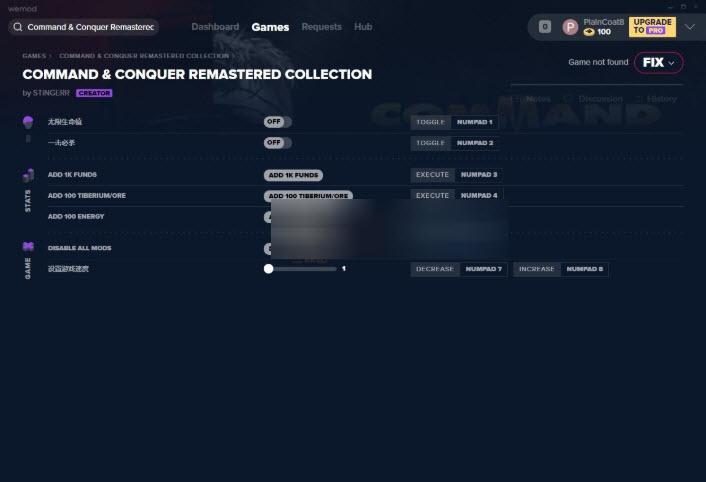Image resolution: width=706 pixels, height=482 pixels.
Task: Click the coin balance icon
Action: pyautogui.click(x=589, y=32)
